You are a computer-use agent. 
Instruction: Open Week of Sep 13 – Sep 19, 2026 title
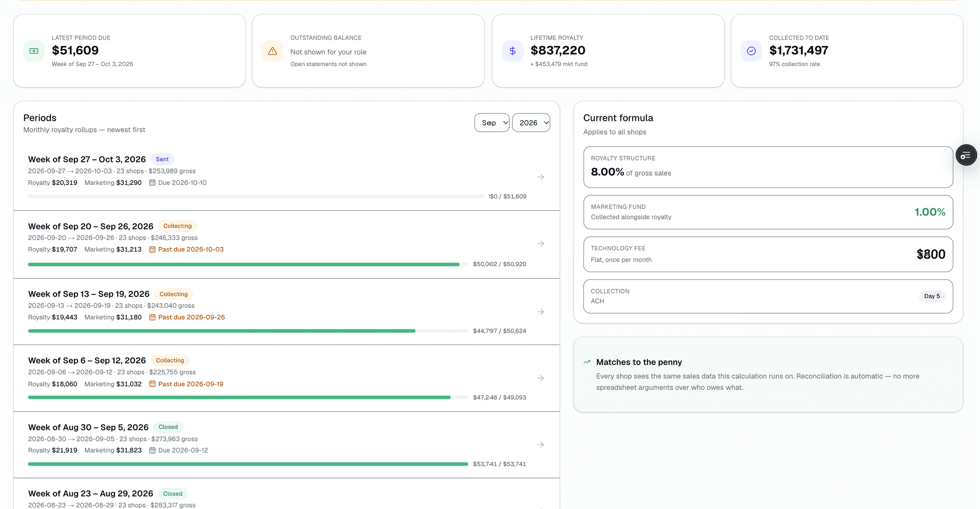point(89,294)
